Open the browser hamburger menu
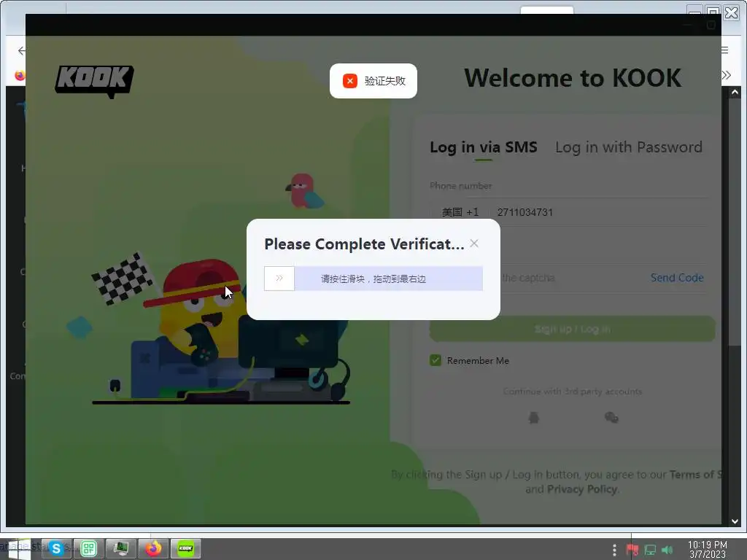This screenshot has height=560, width=747. click(724, 50)
